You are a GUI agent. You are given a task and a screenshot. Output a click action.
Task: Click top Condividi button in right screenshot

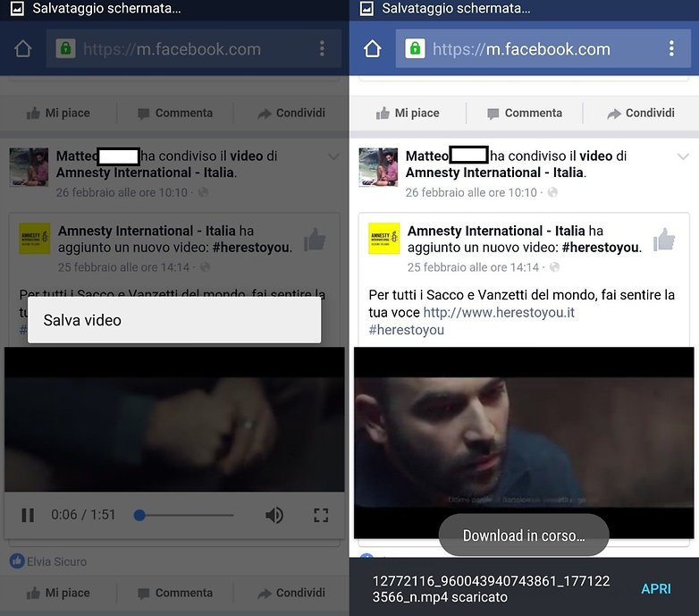[x=641, y=114]
